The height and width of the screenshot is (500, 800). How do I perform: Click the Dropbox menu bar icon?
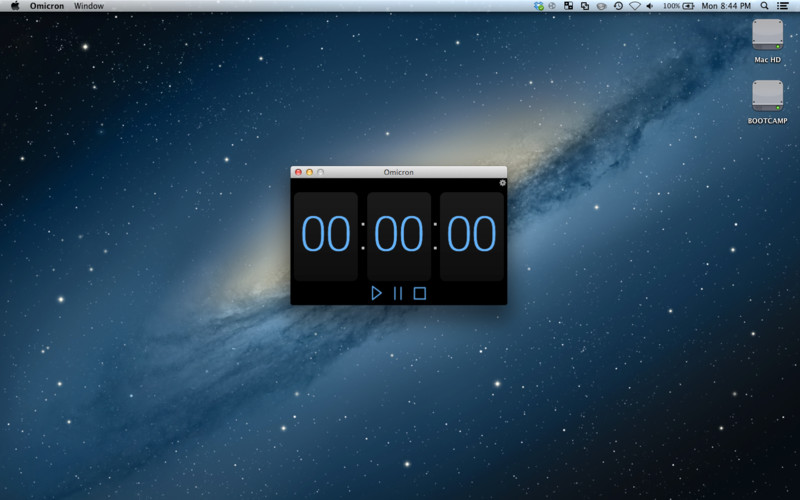pos(539,6)
